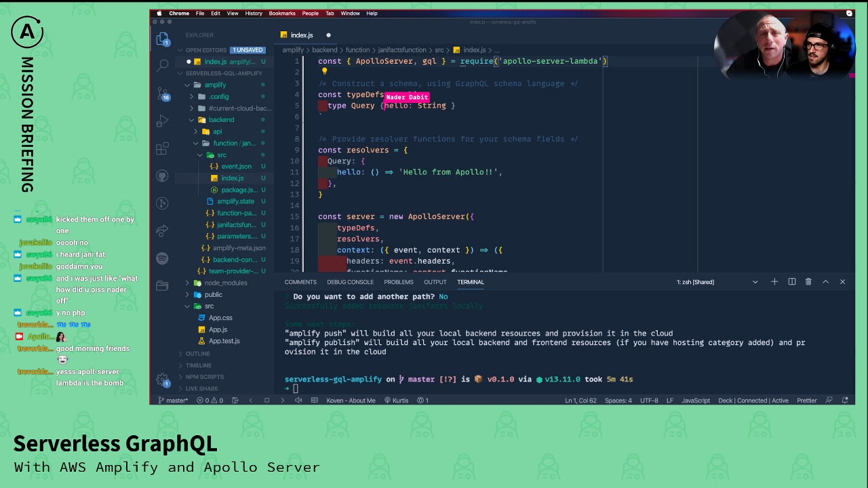Open terminal selector dropdown 1: zsh (Shared)
Image resolution: width=868 pixels, height=488 pixels.
[717, 282]
